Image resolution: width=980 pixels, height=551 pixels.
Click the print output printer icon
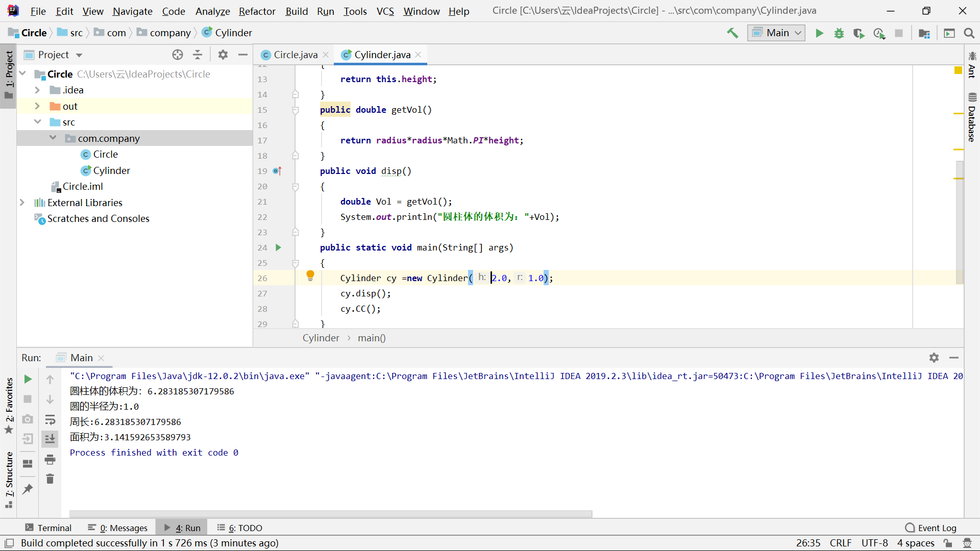pyautogui.click(x=50, y=460)
